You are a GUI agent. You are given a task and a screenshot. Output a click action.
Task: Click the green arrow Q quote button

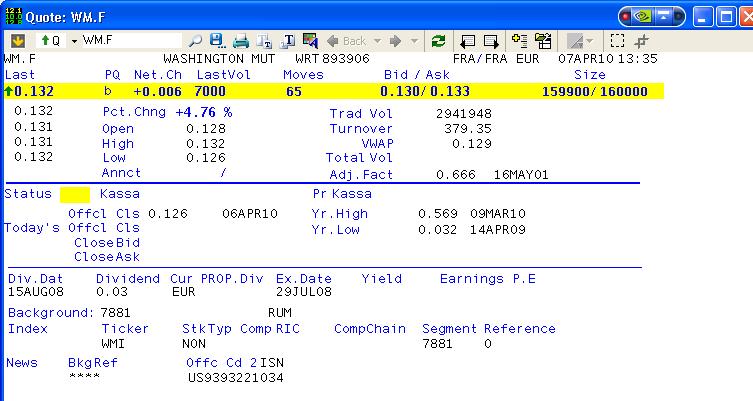tap(50, 41)
